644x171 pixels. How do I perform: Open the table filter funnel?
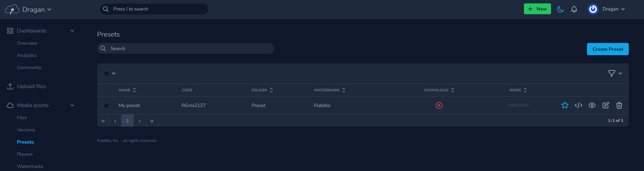[611, 73]
